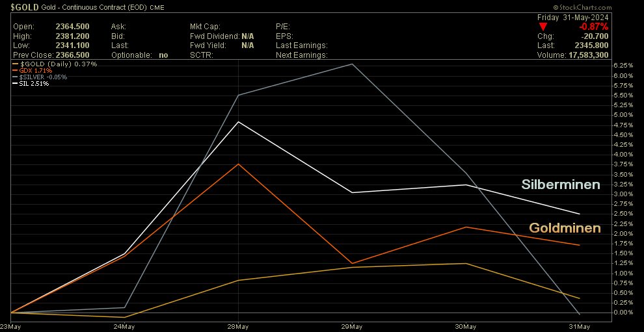Click the 28May date axis label
The height and width of the screenshot is (332, 644).
[x=237, y=326]
